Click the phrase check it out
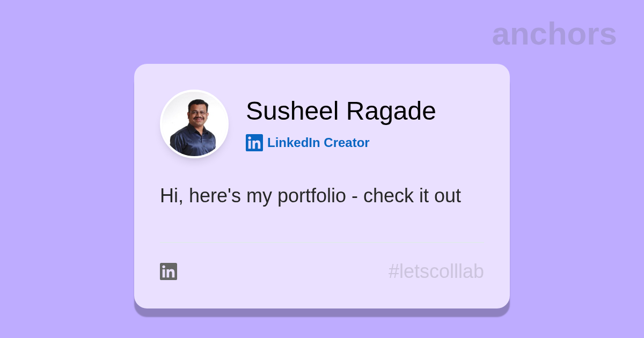This screenshot has width=644, height=338. pyautogui.click(x=412, y=196)
